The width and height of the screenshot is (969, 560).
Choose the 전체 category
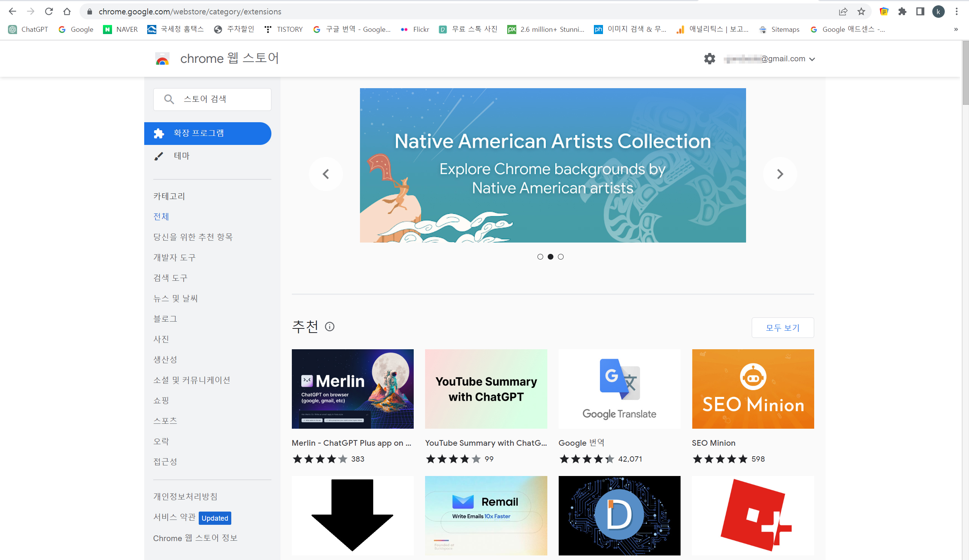tap(161, 217)
